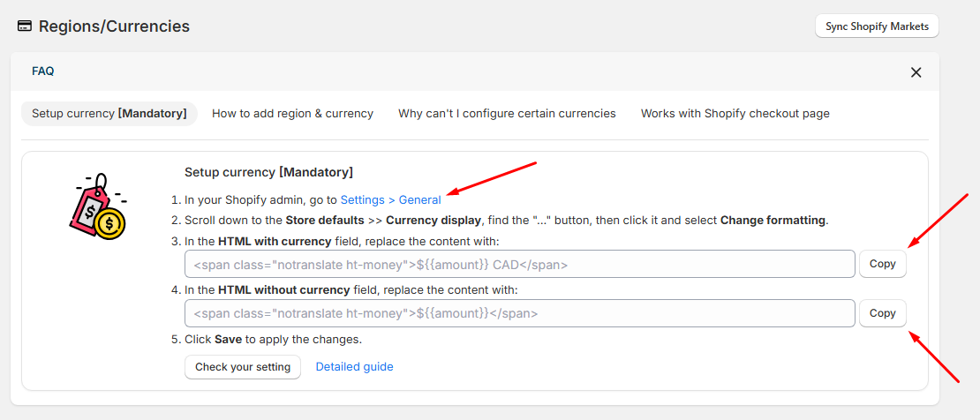
Task: Switch to Why can't I configure certain currencies tab
Action: click(x=507, y=114)
